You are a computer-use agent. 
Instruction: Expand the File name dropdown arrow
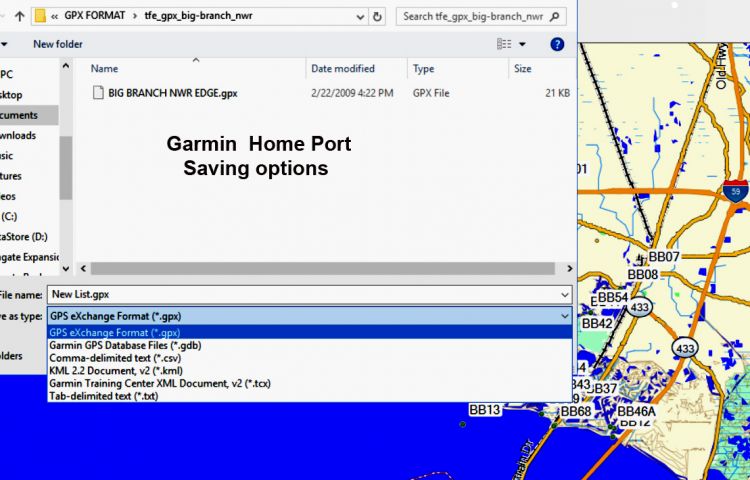point(565,295)
